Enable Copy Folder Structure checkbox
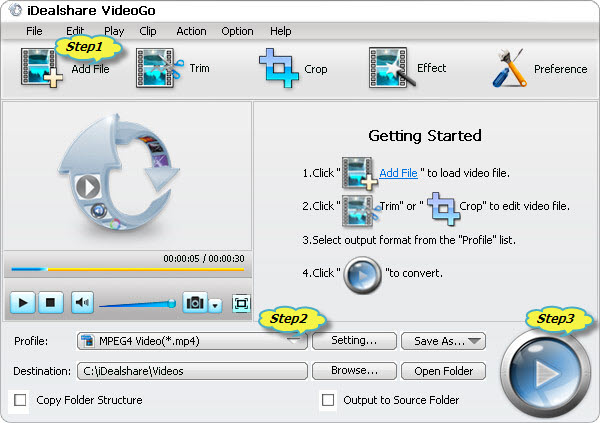This screenshot has width=600, height=423. (x=20, y=400)
